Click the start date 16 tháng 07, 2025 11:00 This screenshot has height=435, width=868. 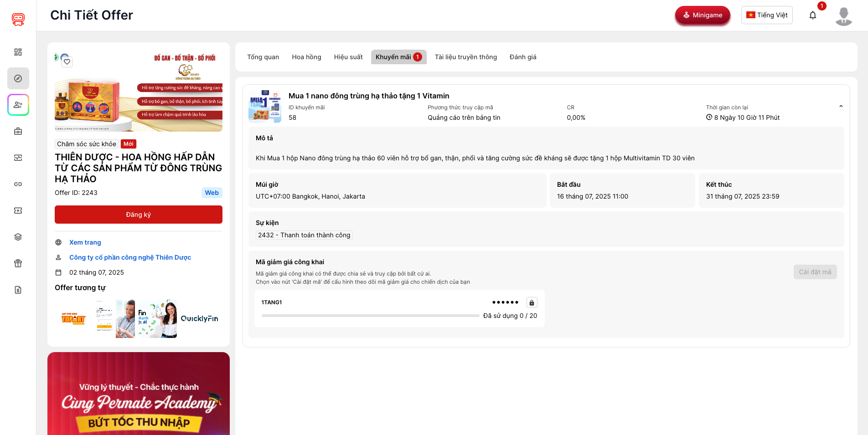click(593, 196)
